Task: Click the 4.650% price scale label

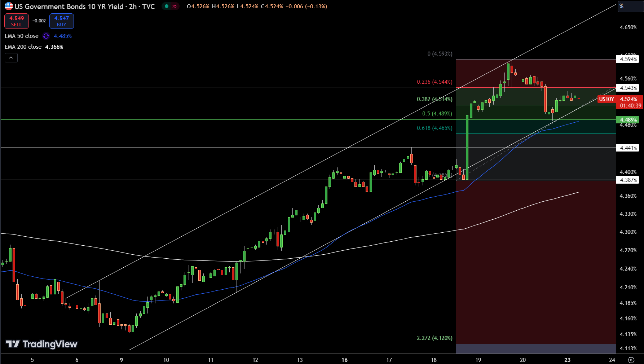Action: pos(628,27)
